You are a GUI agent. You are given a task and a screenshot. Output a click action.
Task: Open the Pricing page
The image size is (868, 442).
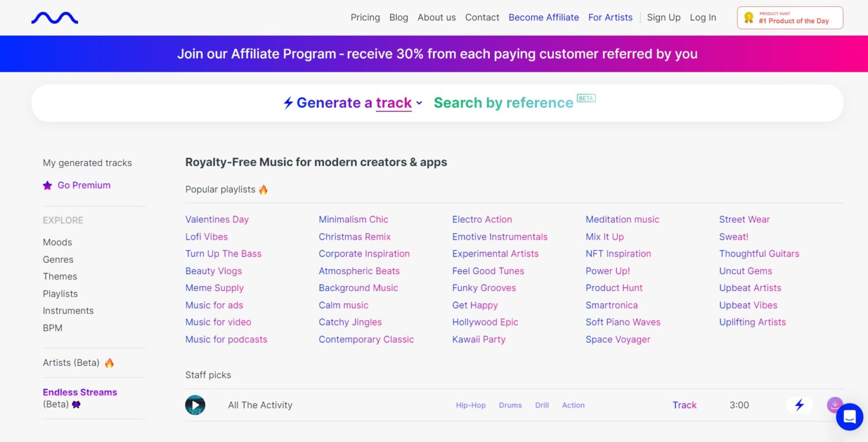pos(365,18)
